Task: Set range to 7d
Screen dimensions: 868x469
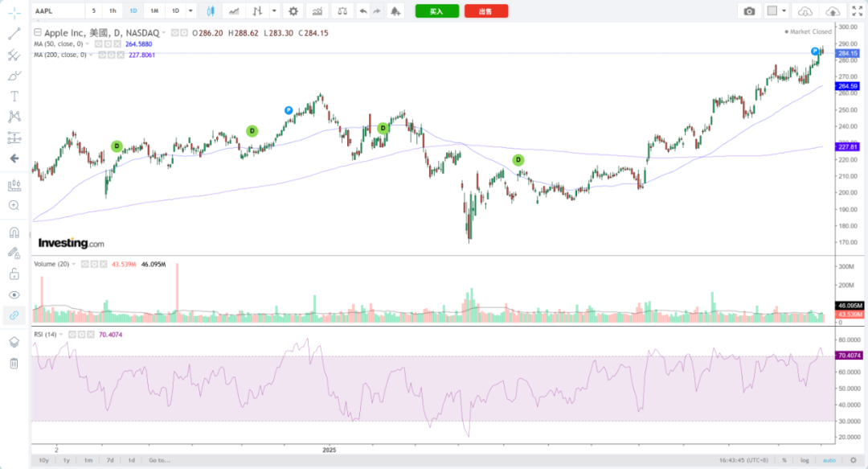Action: click(110, 460)
